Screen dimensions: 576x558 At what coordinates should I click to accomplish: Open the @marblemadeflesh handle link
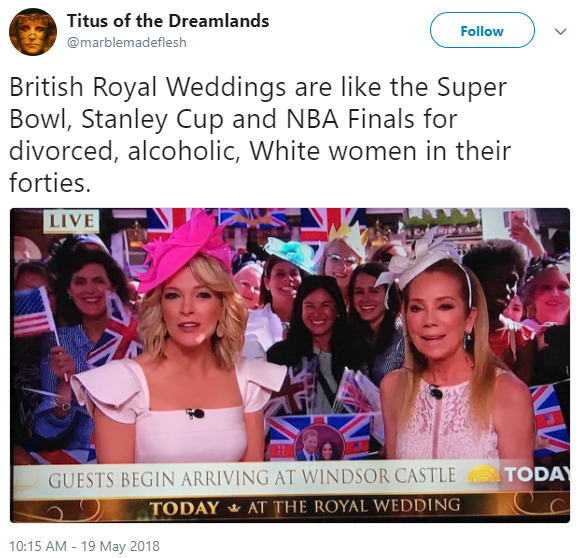pyautogui.click(x=127, y=43)
